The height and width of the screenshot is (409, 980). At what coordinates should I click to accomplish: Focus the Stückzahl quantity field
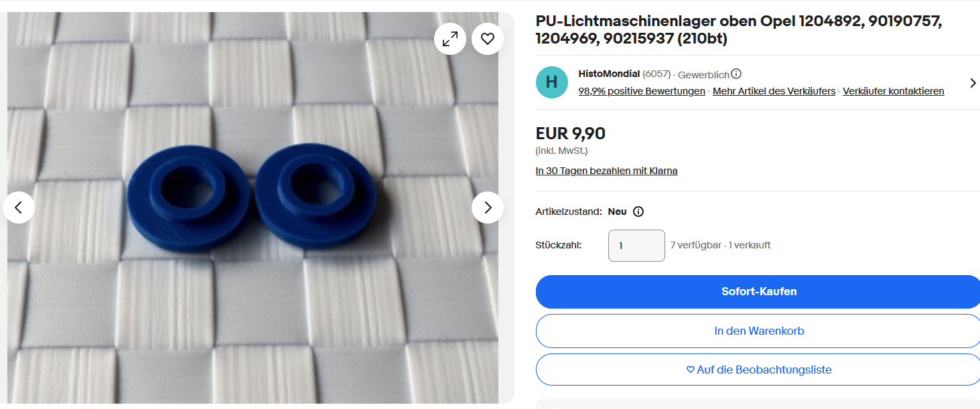pyautogui.click(x=636, y=246)
